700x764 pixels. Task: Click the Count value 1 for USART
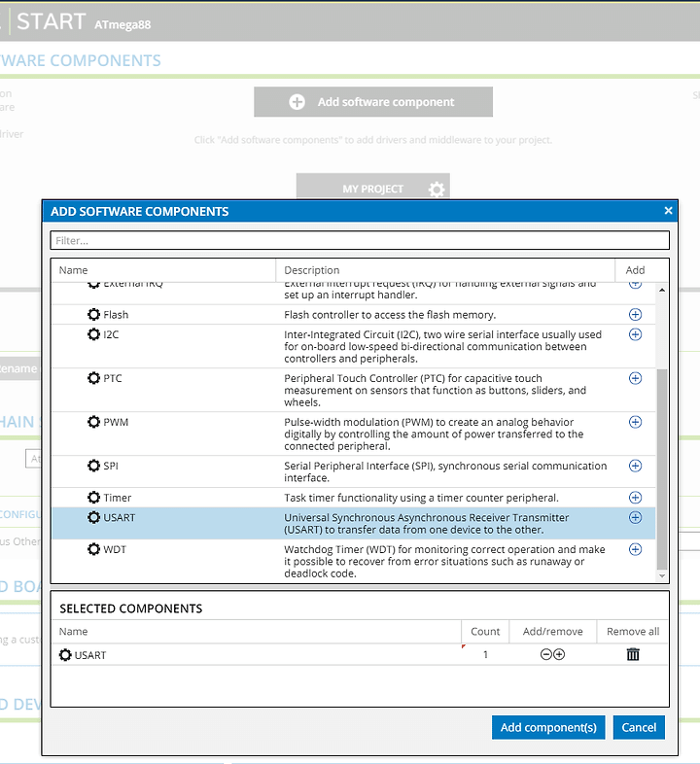(485, 654)
